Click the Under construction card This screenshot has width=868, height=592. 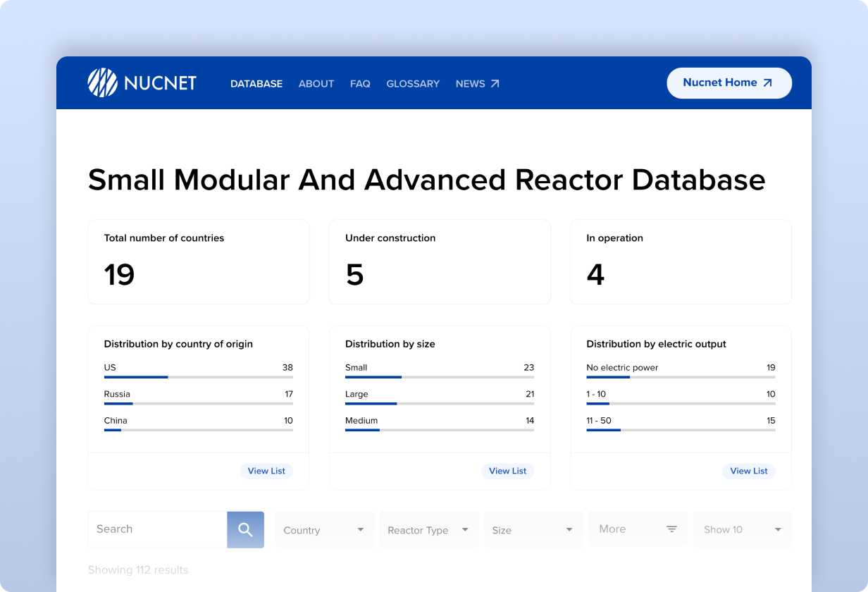pyautogui.click(x=440, y=261)
